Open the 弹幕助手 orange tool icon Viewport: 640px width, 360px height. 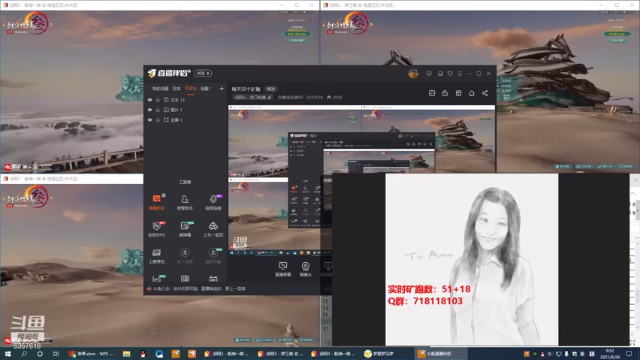[157, 202]
